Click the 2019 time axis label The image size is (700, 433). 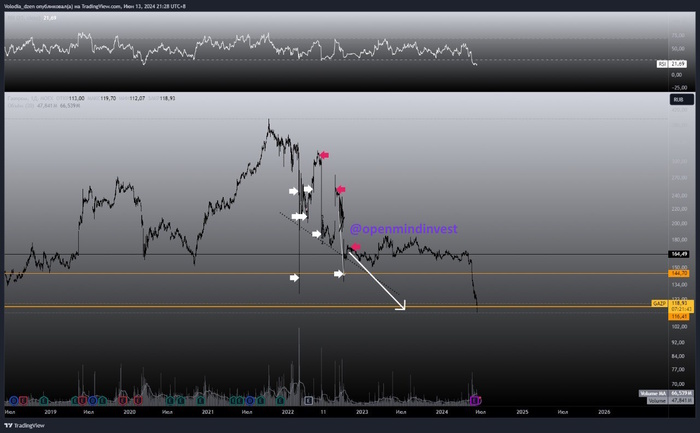tap(50, 412)
